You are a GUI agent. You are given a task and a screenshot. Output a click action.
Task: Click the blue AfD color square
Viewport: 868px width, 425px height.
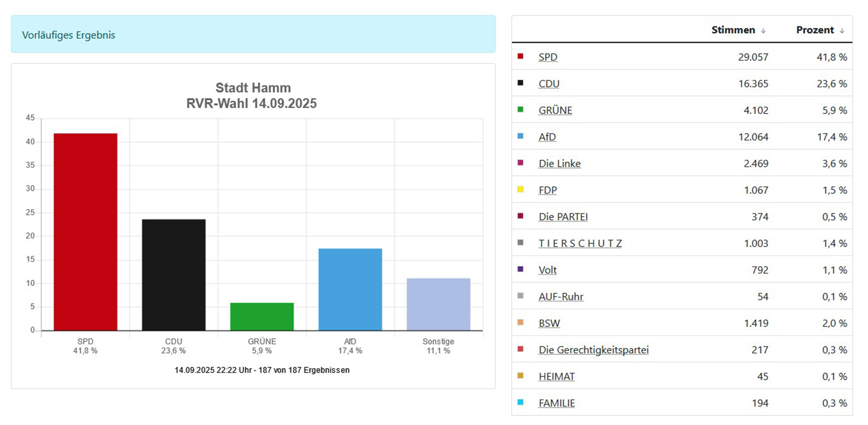coord(521,136)
